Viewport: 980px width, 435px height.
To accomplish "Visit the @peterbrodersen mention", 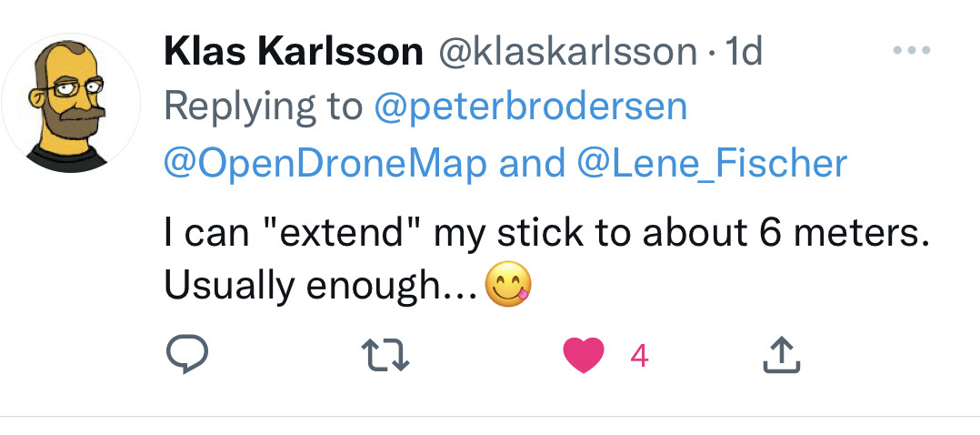I will 531,106.
